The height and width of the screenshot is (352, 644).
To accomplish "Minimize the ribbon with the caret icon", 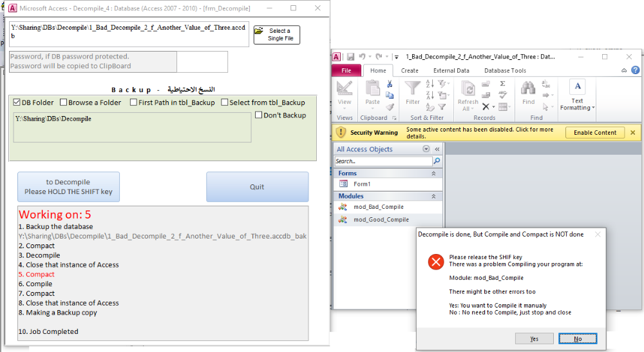I will click(x=624, y=71).
